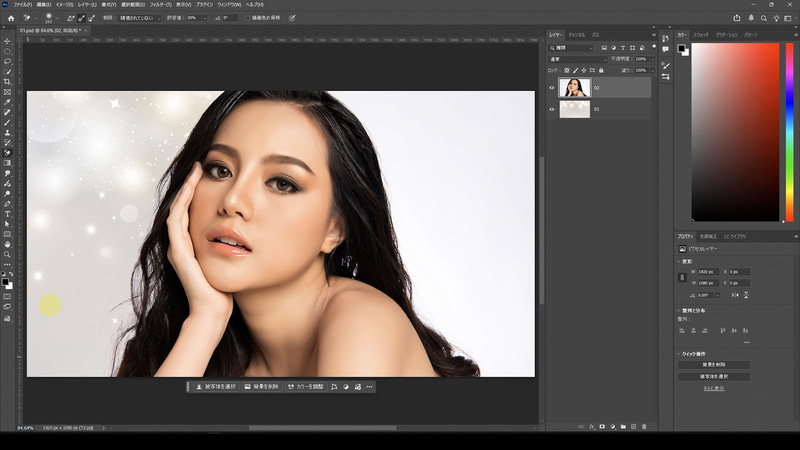Hide layer 01 with eye icon
Image resolution: width=800 pixels, height=450 pixels.
click(x=552, y=109)
